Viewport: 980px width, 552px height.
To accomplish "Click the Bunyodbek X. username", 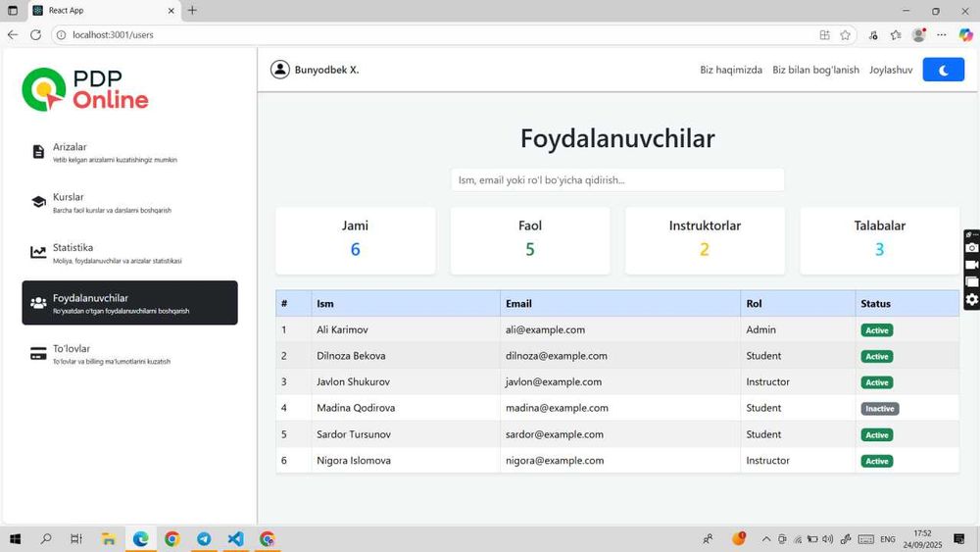I will 327,70.
